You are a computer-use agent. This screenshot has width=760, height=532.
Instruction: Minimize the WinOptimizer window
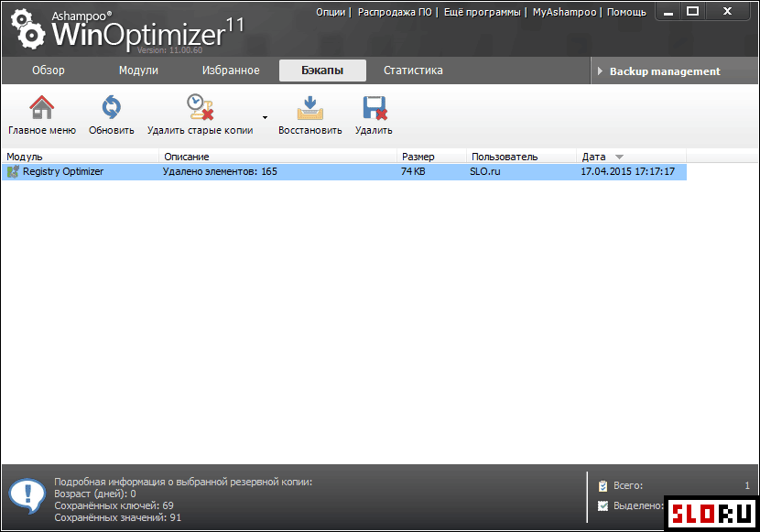click(x=668, y=12)
